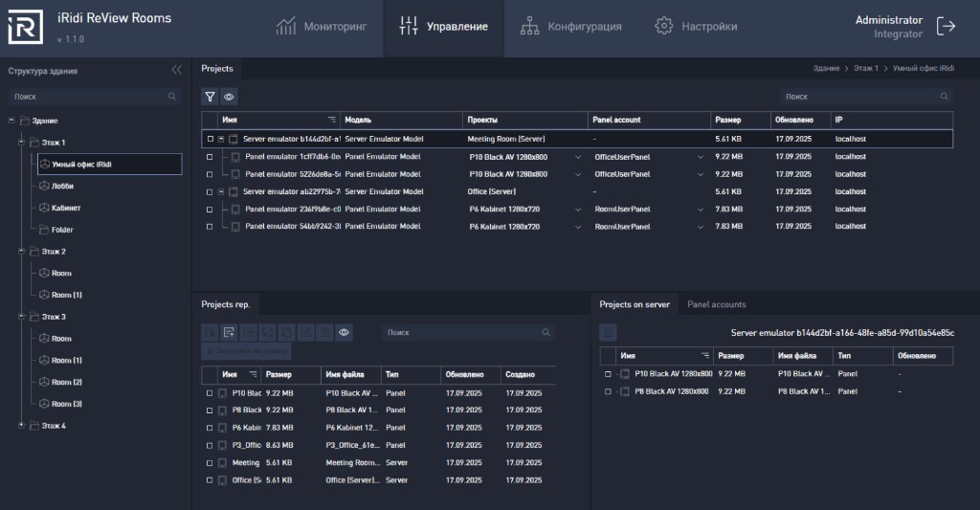Sort Projects table by Размер column

pos(728,120)
